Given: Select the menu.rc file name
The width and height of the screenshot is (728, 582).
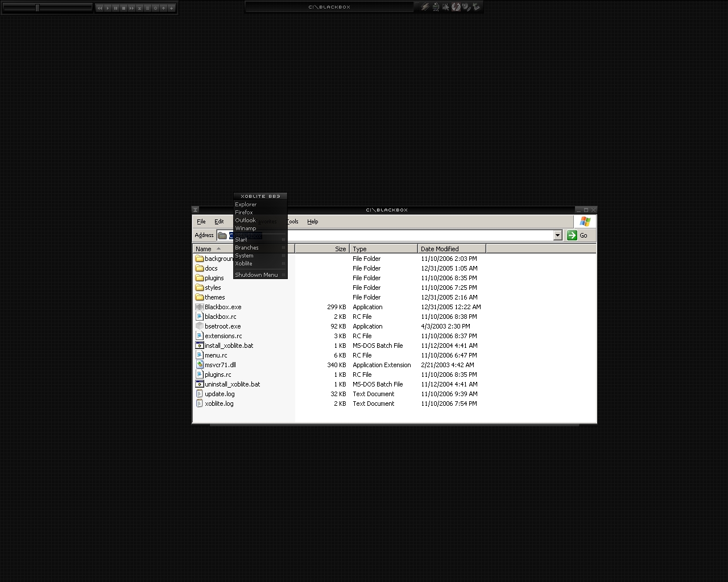Looking at the screenshot, I should click(x=216, y=355).
